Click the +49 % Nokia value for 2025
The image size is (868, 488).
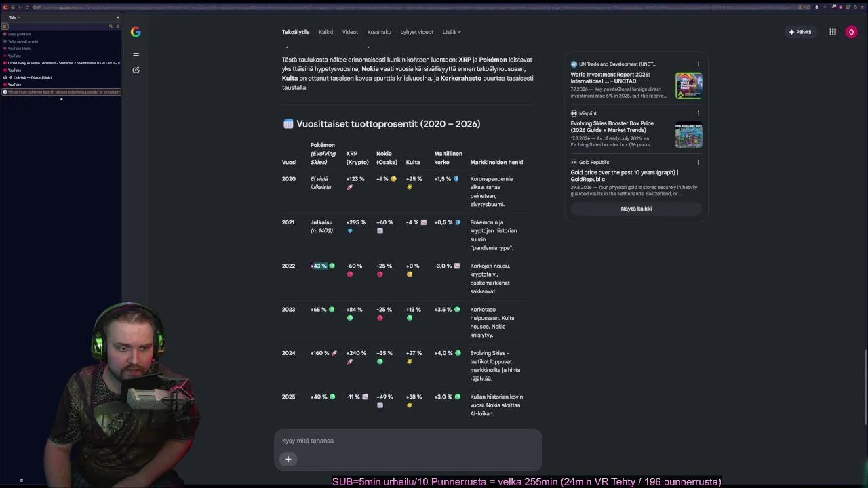(x=384, y=396)
